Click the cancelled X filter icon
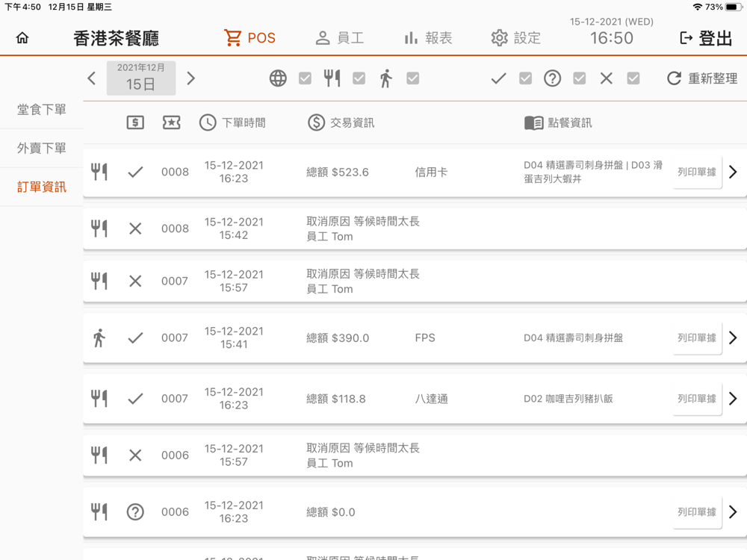This screenshot has height=560, width=747. [607, 78]
